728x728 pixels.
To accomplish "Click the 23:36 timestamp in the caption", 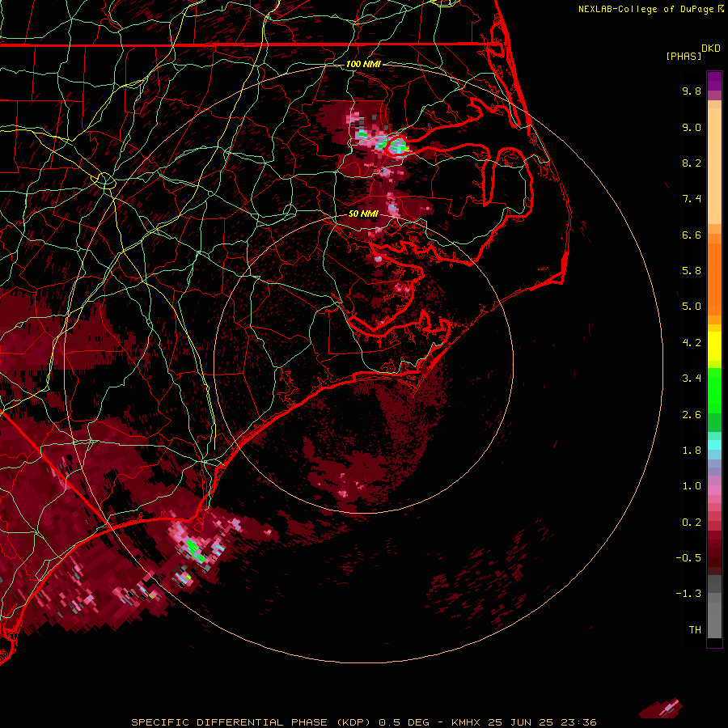I will 579,722.
